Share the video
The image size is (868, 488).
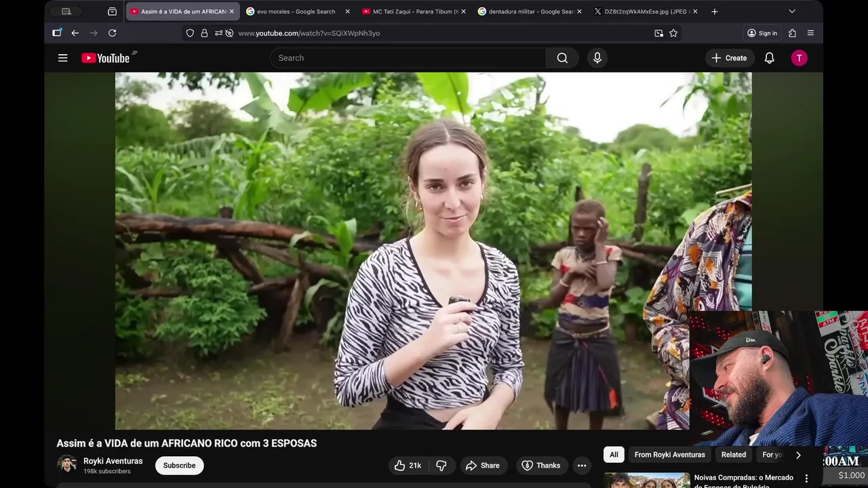pos(482,466)
